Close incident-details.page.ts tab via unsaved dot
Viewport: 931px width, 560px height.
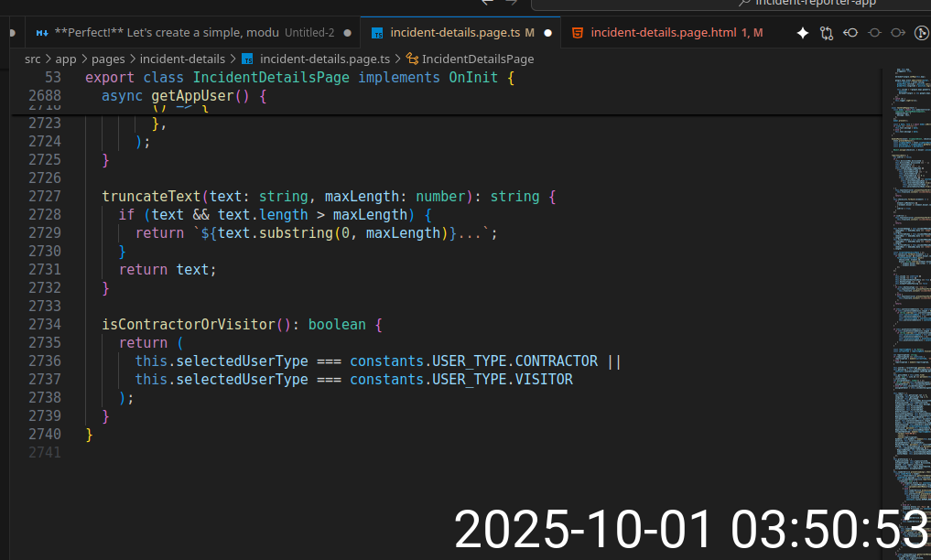click(548, 33)
